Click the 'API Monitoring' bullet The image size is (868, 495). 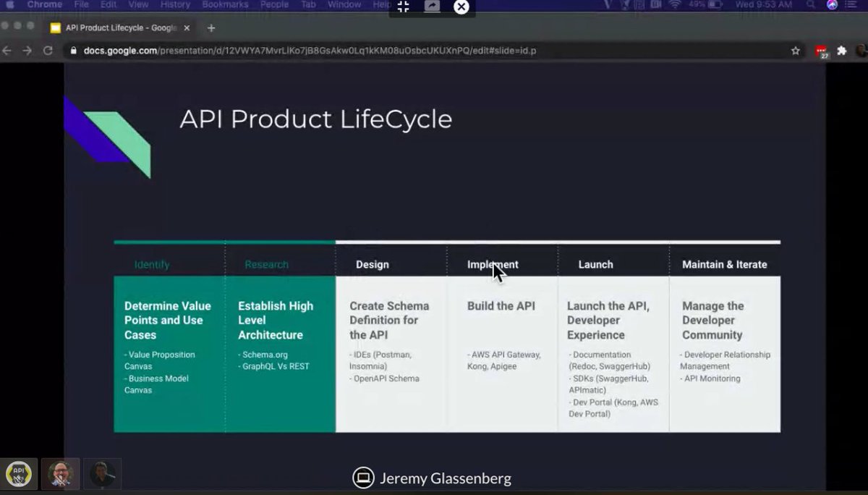pos(710,378)
